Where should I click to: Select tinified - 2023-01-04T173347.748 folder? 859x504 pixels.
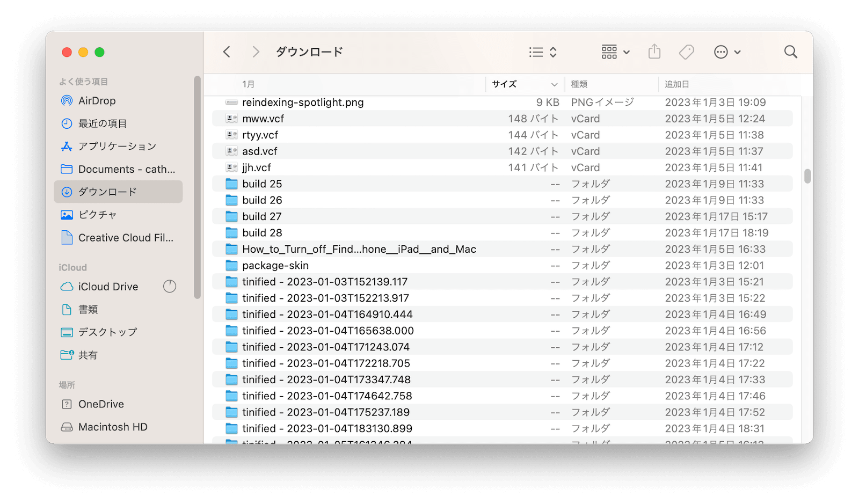[502, 379]
